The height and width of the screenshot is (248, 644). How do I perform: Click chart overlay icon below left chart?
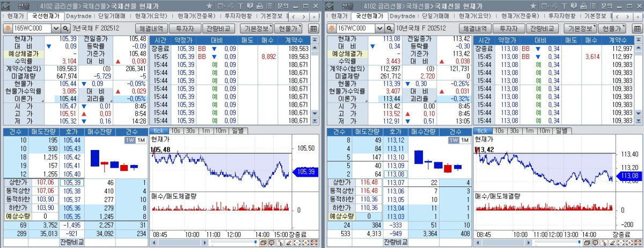coord(263,243)
